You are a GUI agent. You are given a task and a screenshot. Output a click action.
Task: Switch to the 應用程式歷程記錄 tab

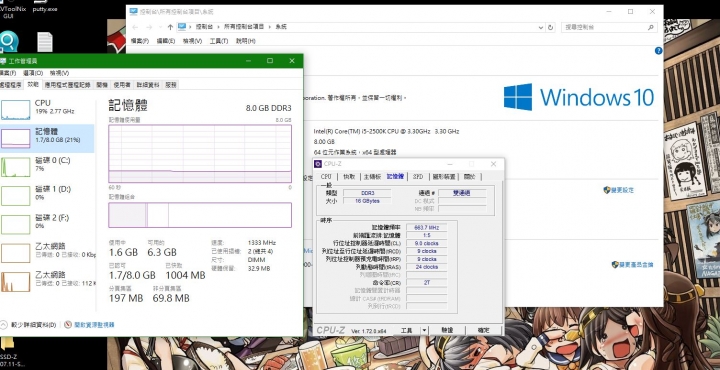tap(68, 85)
